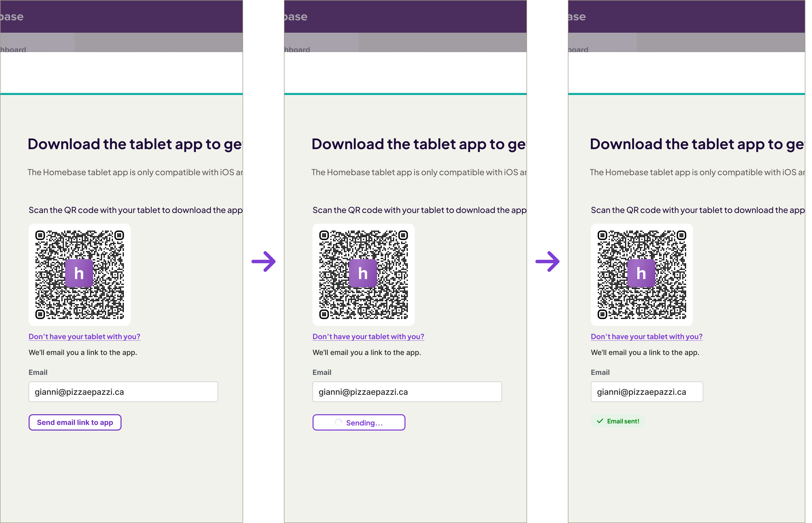
Task: Click the Send email link to app button
Action: click(75, 422)
